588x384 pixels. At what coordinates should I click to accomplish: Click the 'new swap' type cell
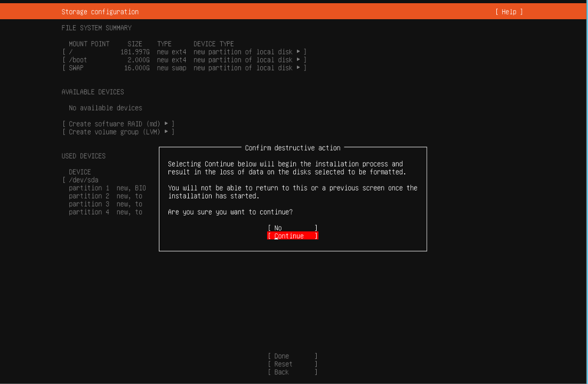(171, 68)
